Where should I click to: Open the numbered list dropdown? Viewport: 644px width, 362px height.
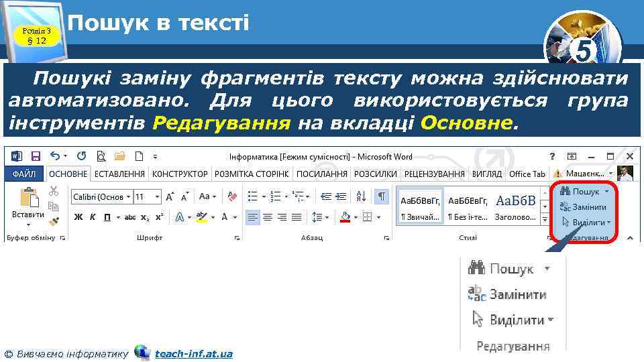coord(286,197)
